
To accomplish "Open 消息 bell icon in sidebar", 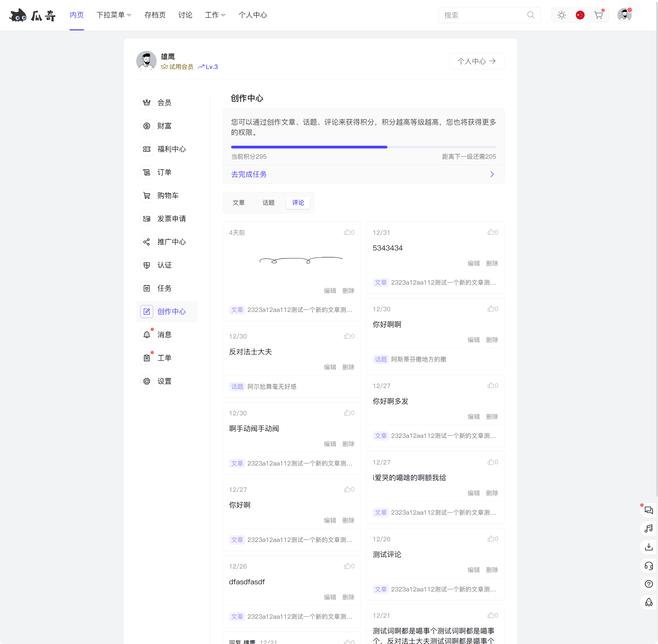I will coord(147,334).
